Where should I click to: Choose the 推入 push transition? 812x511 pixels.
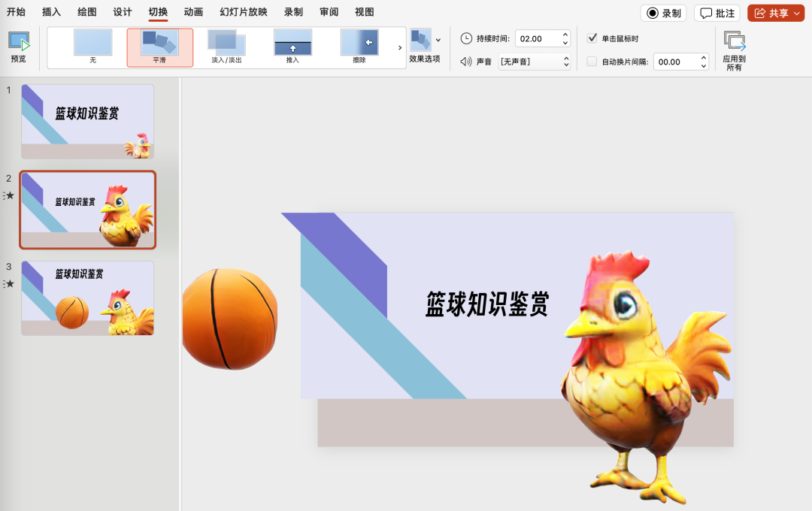click(292, 47)
